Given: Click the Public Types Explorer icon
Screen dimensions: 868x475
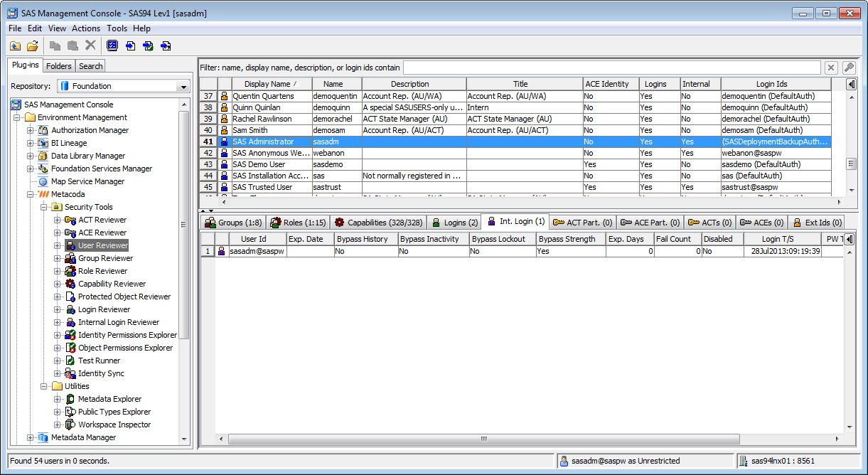Looking at the screenshot, I should pyautogui.click(x=70, y=412).
